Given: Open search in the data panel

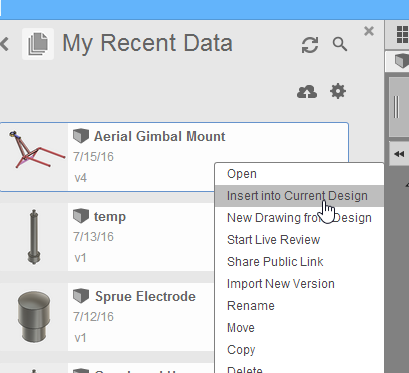Looking at the screenshot, I should pos(340,44).
